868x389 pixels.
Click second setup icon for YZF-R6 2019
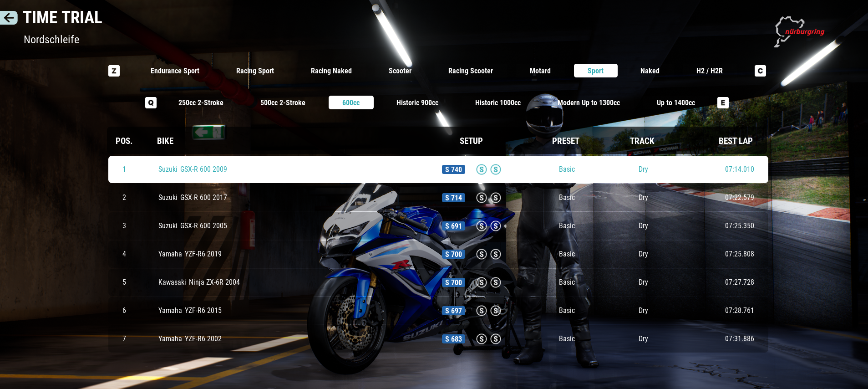[x=496, y=254]
